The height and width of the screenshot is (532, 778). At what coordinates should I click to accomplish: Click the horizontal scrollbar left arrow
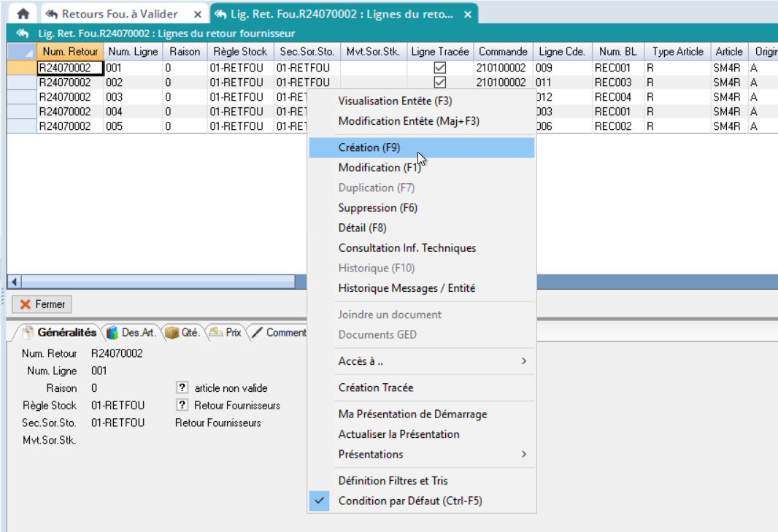pyautogui.click(x=13, y=282)
